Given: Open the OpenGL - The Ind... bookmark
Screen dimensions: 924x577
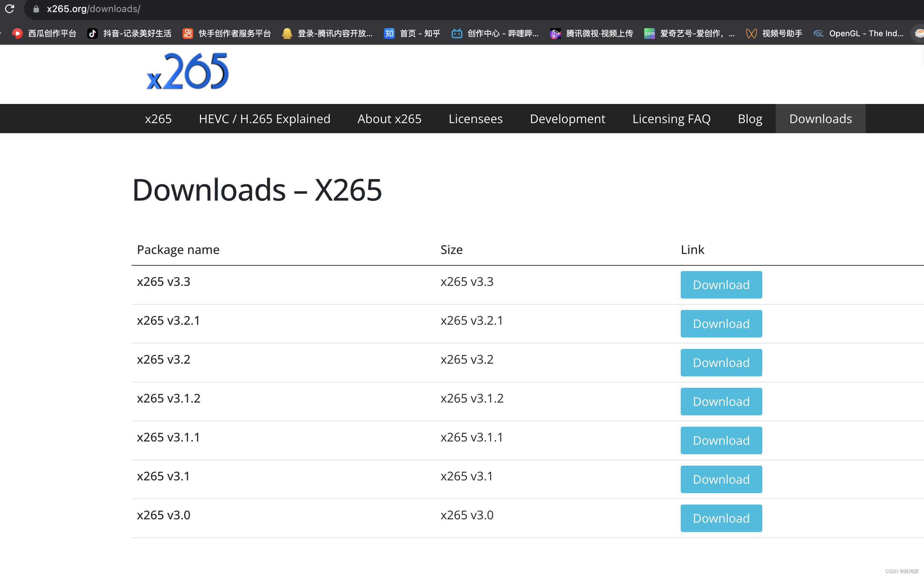Looking at the screenshot, I should [x=858, y=34].
